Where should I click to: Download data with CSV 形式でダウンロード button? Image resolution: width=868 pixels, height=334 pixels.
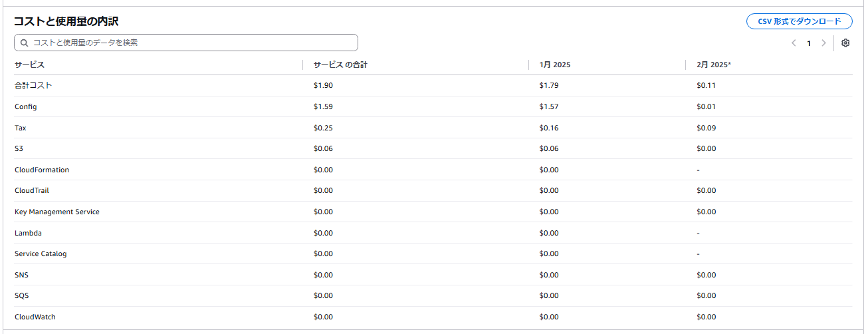tap(799, 21)
